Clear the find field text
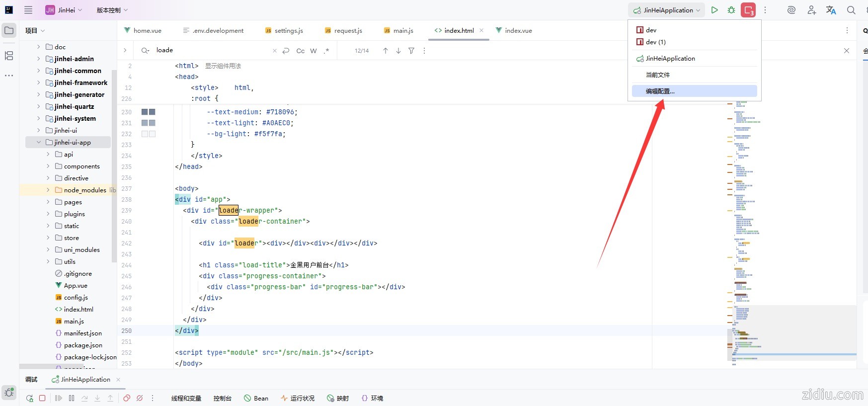The image size is (868, 406). tap(275, 51)
